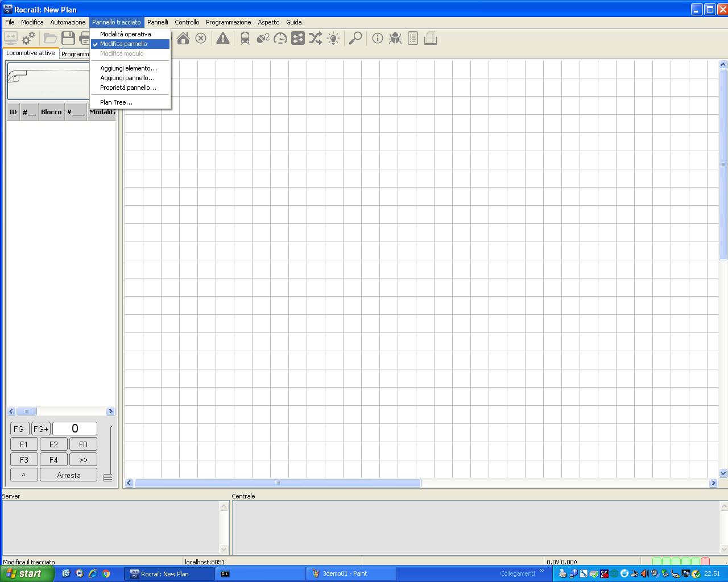The width and height of the screenshot is (728, 582).
Task: Click the shuffle crossed-arrows icon
Action: (x=316, y=38)
